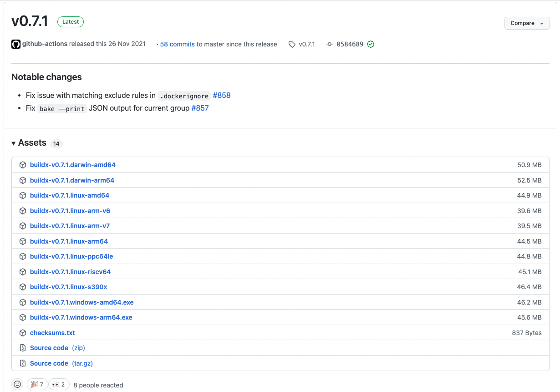Download Source code (zip)
Screen dimensions: 560x392
57,348
